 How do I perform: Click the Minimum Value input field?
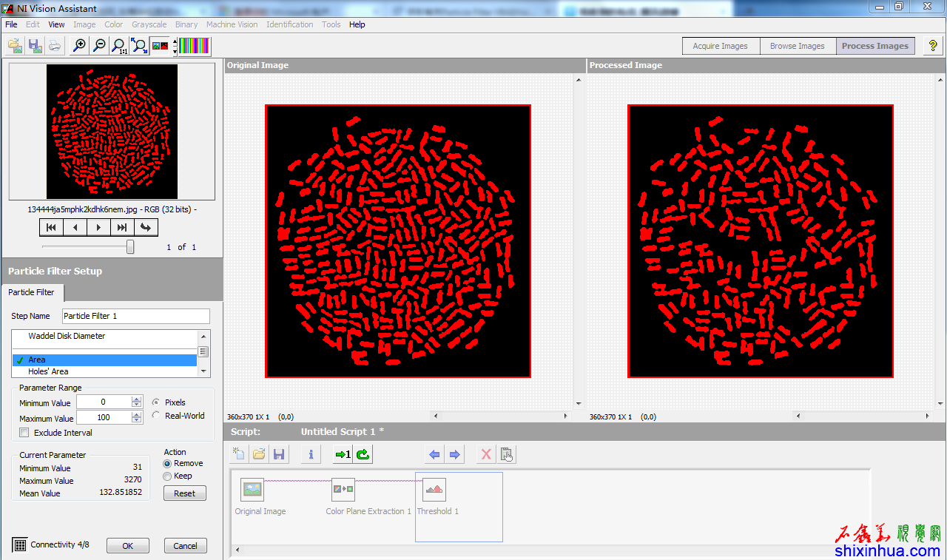point(104,402)
